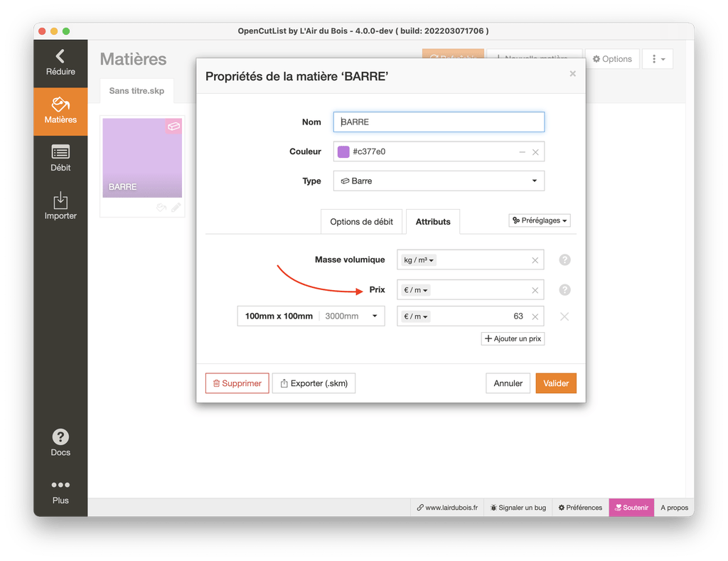Open the Prix € / m unit dropdown
Viewport: 728px width, 561px height.
coord(415,290)
